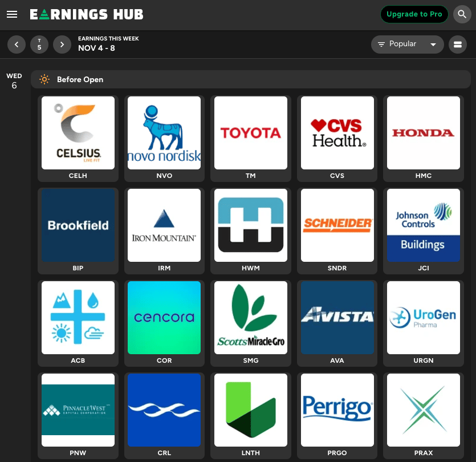Viewport: 476px width, 462px height.
Task: Open the PRAX crossed-lines logo card
Action: pos(424,416)
